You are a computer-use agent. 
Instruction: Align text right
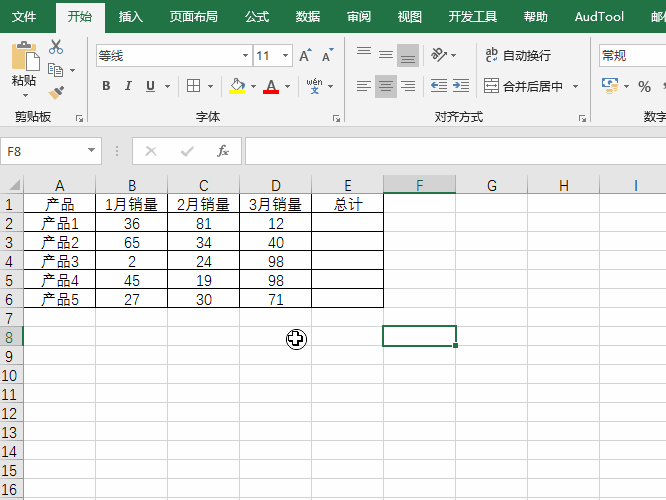408,86
